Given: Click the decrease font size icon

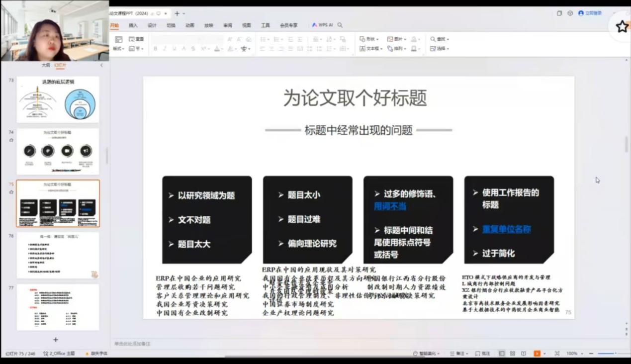Looking at the screenshot, I should click(x=239, y=39).
